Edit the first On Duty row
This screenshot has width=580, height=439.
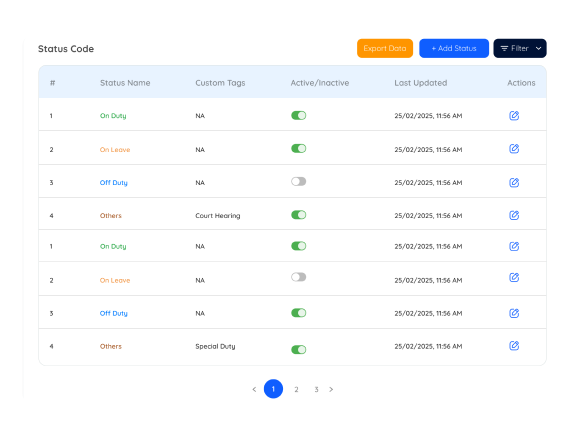(514, 115)
